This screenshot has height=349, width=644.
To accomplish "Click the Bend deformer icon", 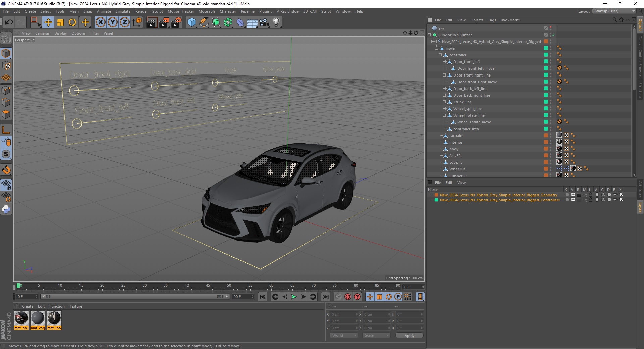I will pyautogui.click(x=240, y=22).
